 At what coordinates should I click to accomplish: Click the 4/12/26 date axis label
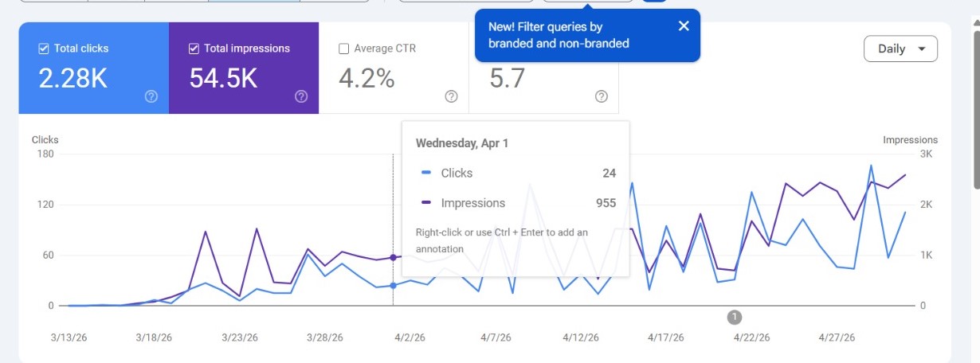(x=580, y=338)
